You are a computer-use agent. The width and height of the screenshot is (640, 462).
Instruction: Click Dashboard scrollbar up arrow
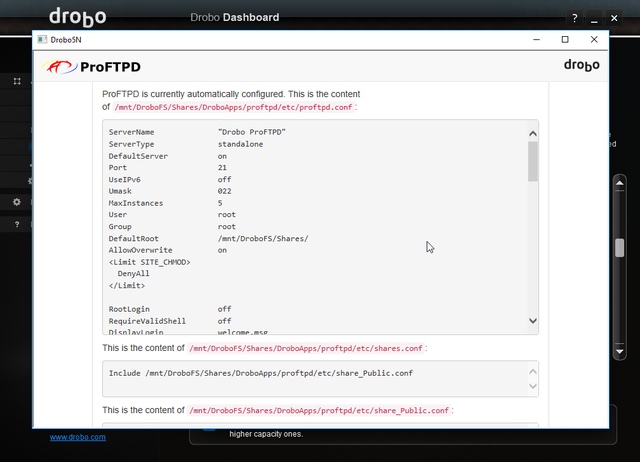(620, 183)
